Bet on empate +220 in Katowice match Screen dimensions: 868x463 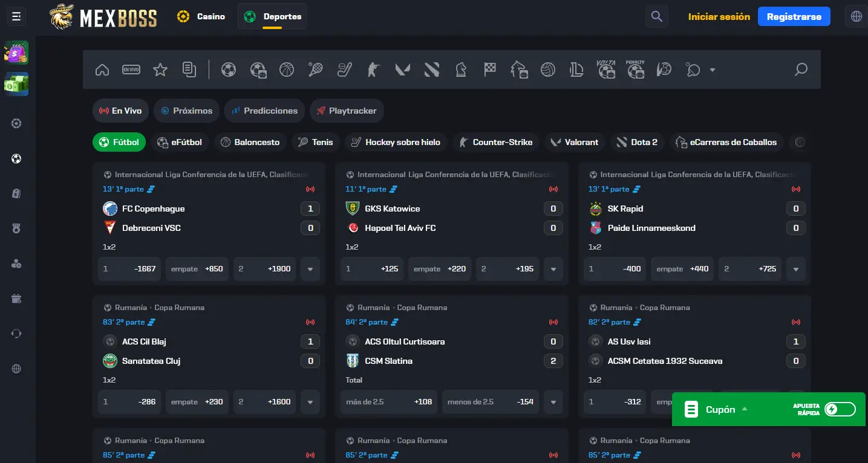click(440, 269)
